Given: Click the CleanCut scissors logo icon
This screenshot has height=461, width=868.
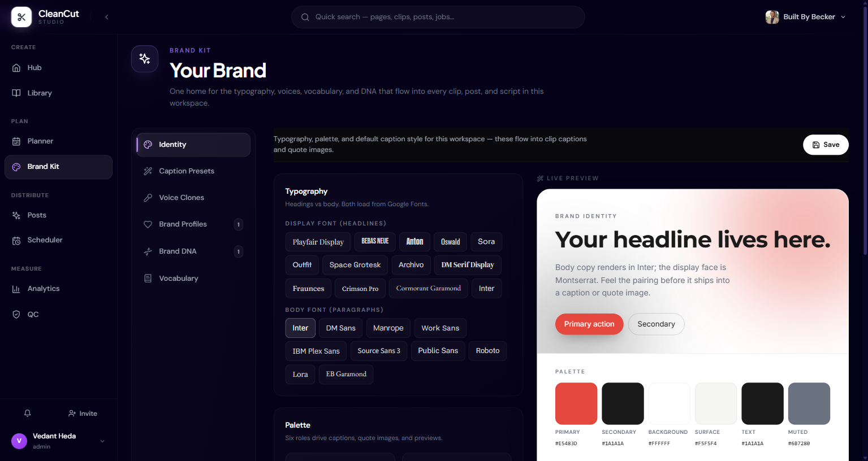Looking at the screenshot, I should point(21,17).
